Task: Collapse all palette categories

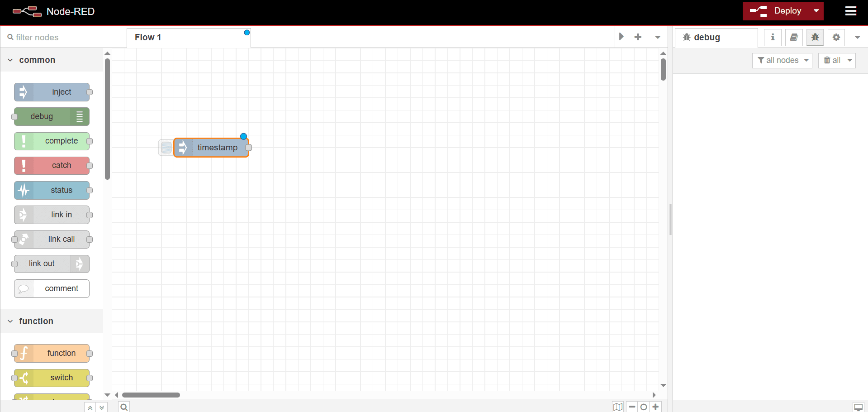Action: (x=90, y=407)
